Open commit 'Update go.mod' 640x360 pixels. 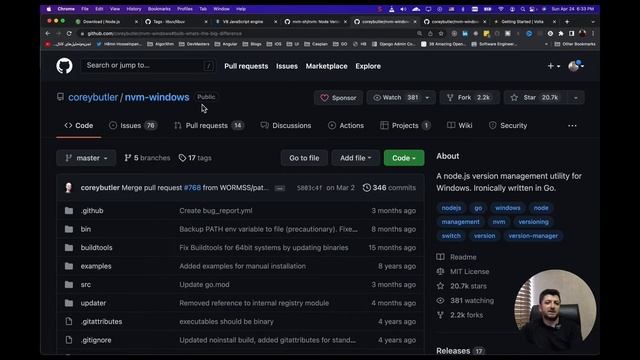point(204,284)
